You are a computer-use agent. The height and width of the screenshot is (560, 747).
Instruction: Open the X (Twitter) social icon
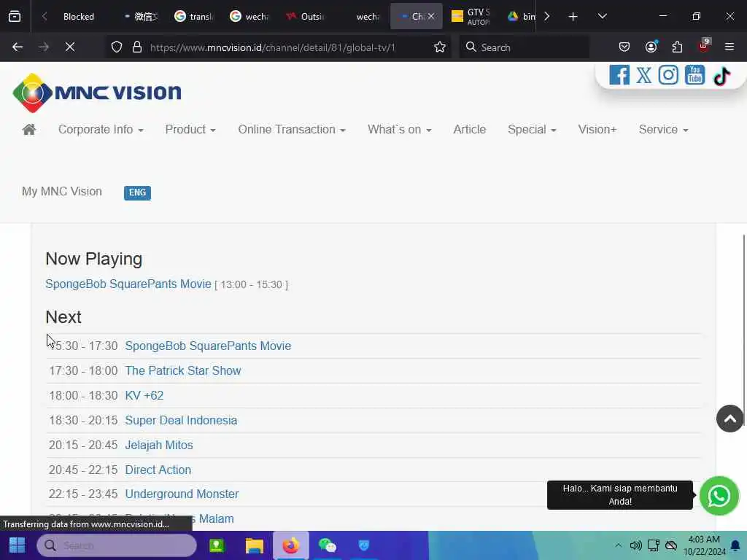(643, 75)
